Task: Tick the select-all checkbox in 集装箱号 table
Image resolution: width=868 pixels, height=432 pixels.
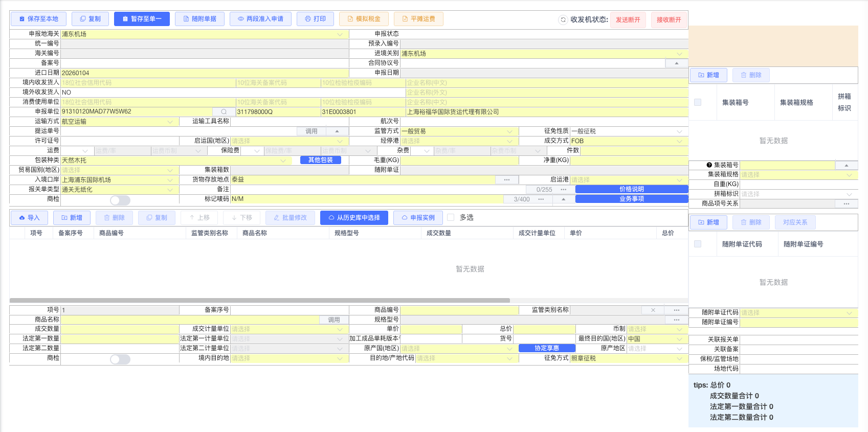Action: point(698,102)
